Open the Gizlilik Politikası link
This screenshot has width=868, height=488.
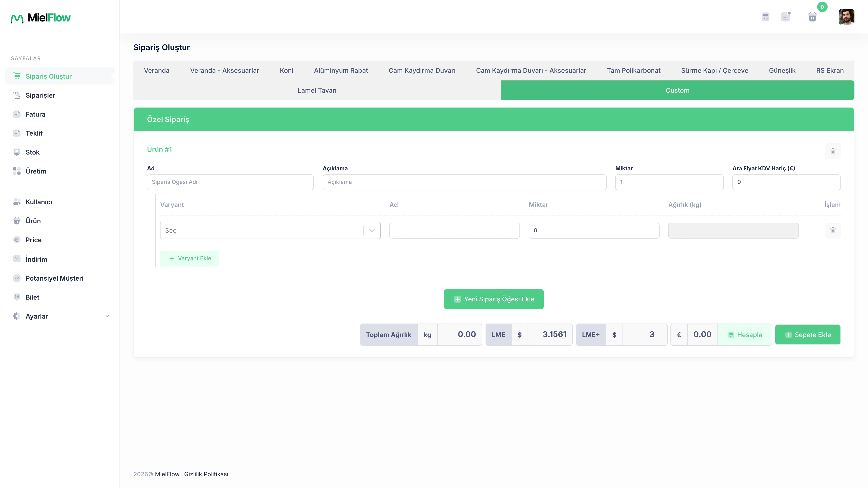coord(206,474)
